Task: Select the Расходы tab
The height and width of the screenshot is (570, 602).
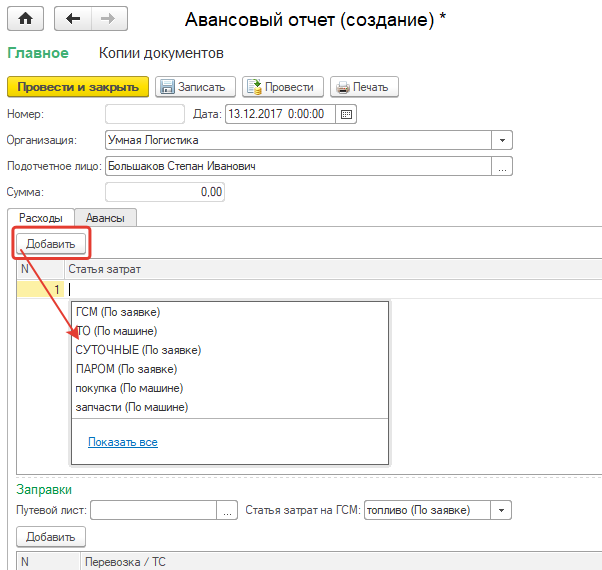Action: click(x=41, y=218)
